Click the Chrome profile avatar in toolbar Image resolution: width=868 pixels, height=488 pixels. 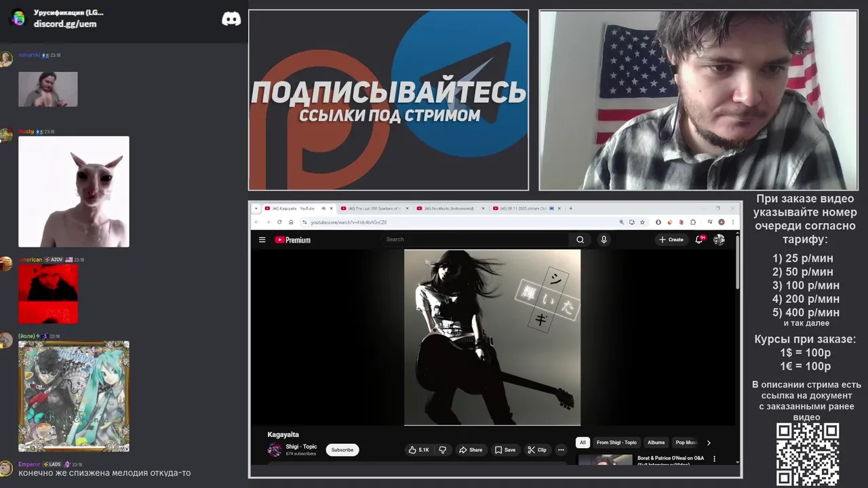click(722, 222)
